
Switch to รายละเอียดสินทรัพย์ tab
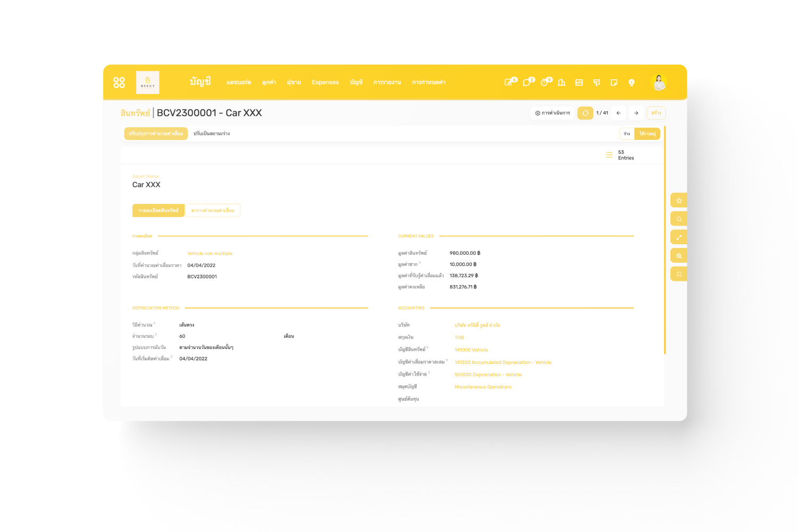click(159, 211)
